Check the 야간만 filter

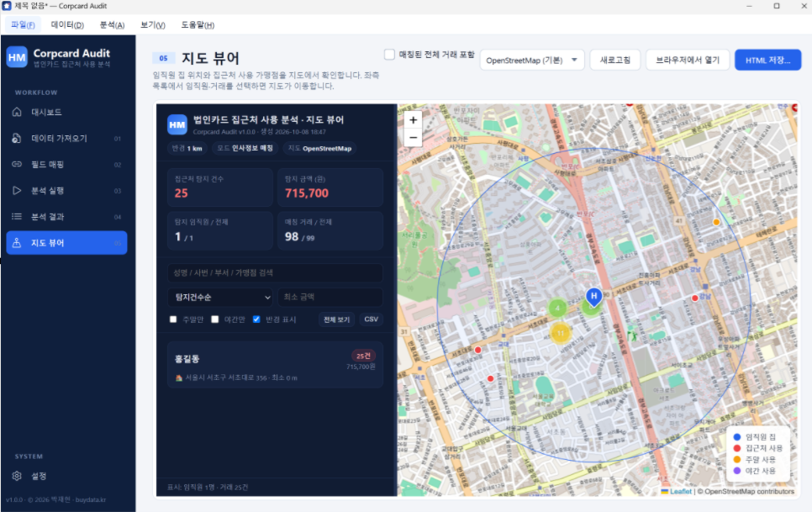pyautogui.click(x=215, y=319)
